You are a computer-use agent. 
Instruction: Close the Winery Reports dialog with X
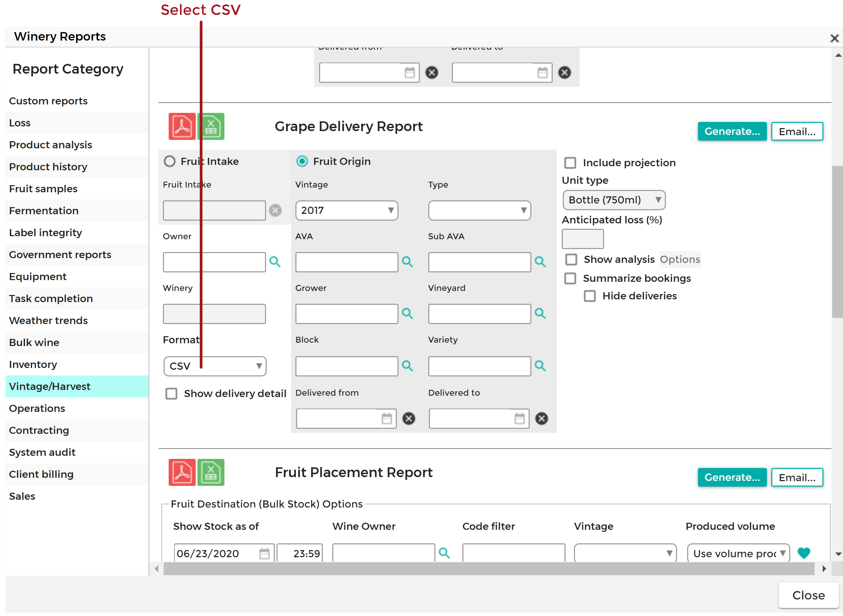pos(835,39)
